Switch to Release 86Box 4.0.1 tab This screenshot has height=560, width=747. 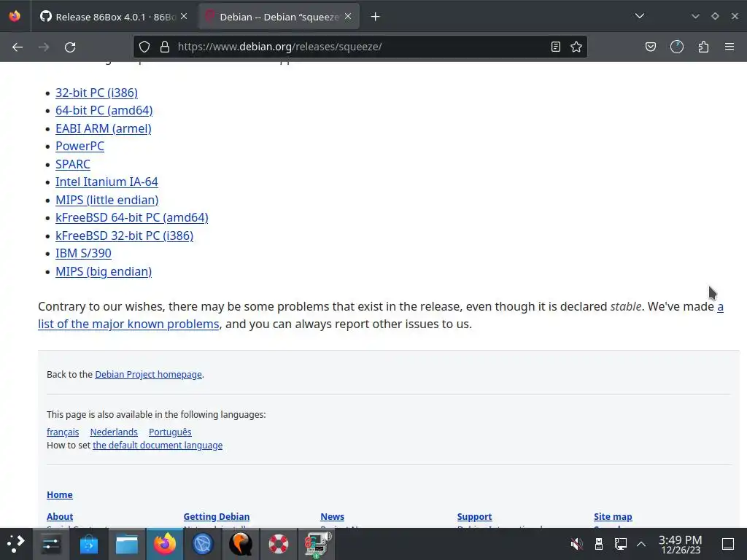point(113,17)
